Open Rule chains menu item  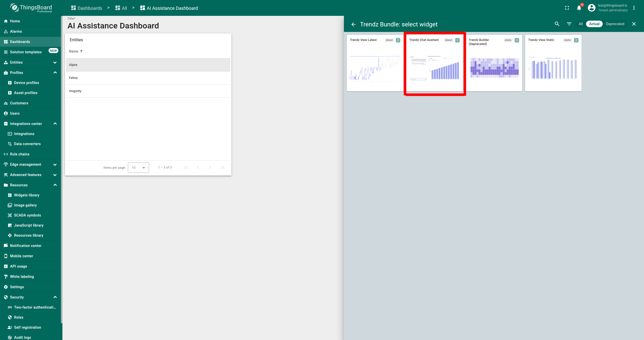click(x=20, y=154)
